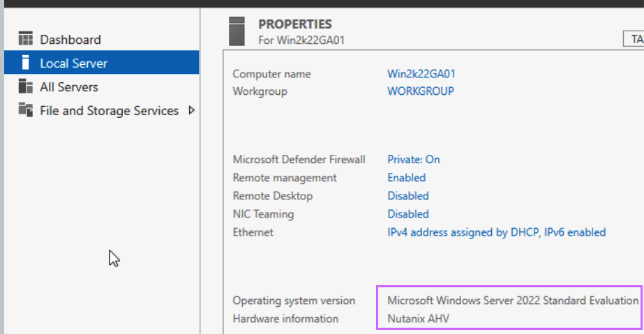Click the server tower icon beside PROPERTIES
The width and height of the screenshot is (644, 334).
point(237,31)
